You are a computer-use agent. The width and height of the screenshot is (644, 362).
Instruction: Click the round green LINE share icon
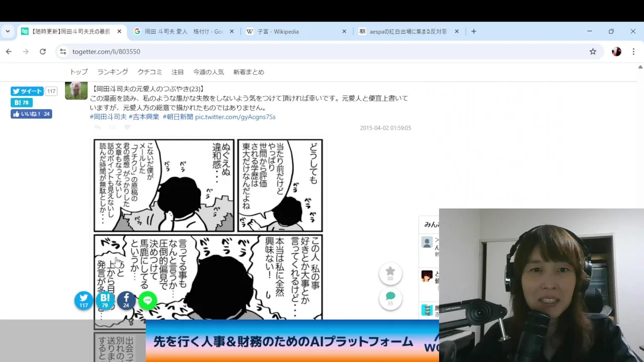(147, 300)
